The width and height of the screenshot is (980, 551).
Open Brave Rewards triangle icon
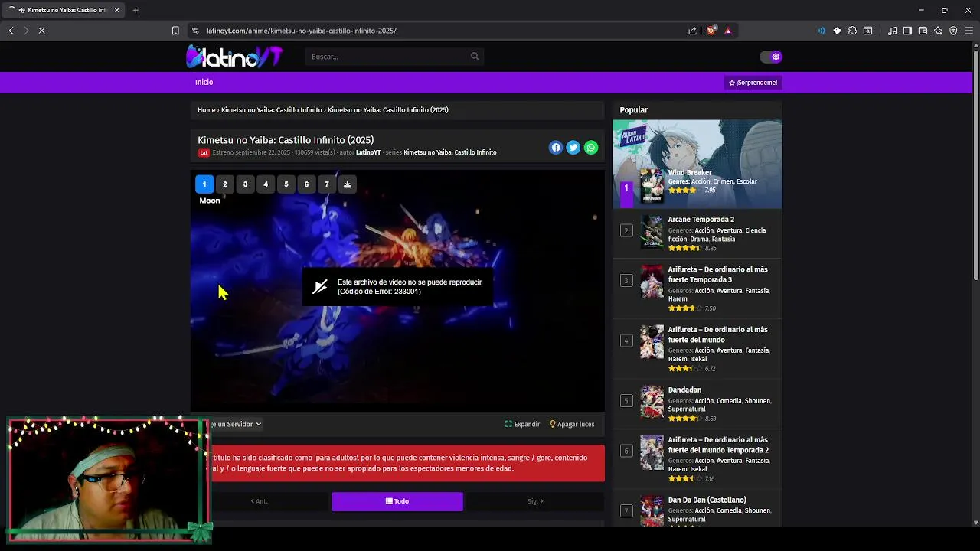[x=727, y=31]
